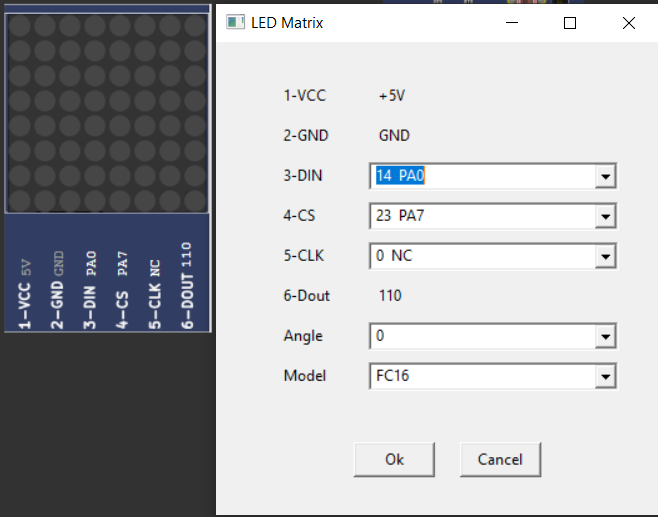The width and height of the screenshot is (658, 517).
Task: Click the GND value in dialog
Action: point(394,136)
